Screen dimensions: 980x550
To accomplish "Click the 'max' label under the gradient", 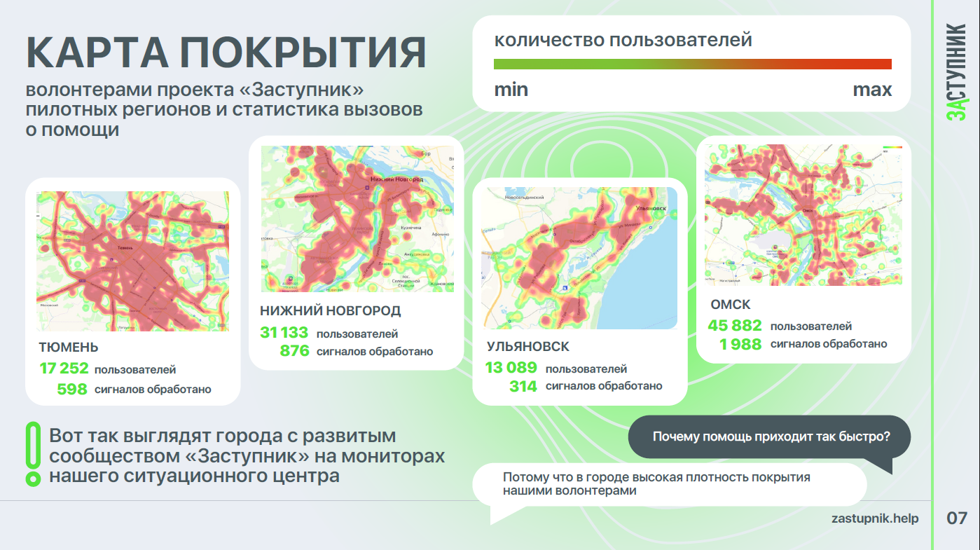I will (x=872, y=90).
